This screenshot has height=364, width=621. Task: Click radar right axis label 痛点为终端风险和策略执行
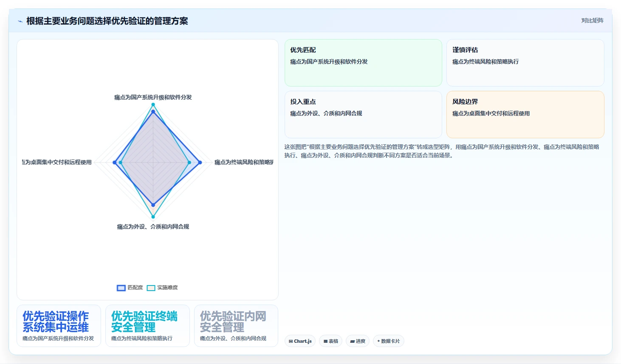[244, 162]
